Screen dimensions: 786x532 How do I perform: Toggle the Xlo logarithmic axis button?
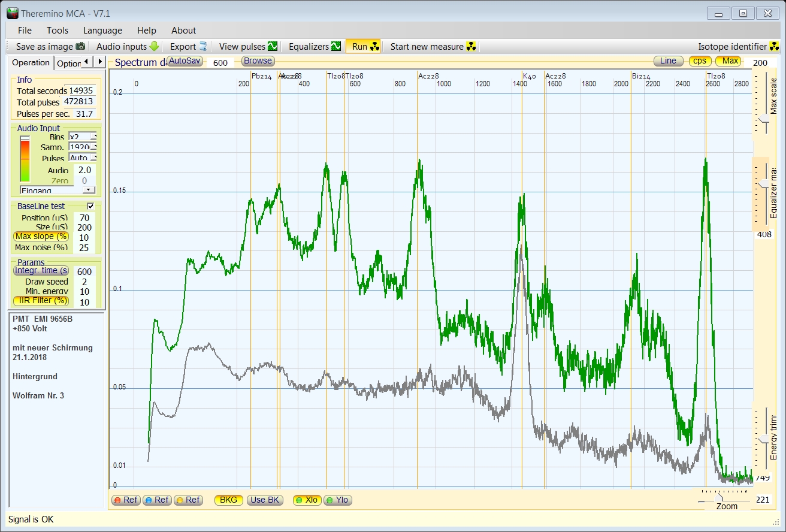click(307, 500)
